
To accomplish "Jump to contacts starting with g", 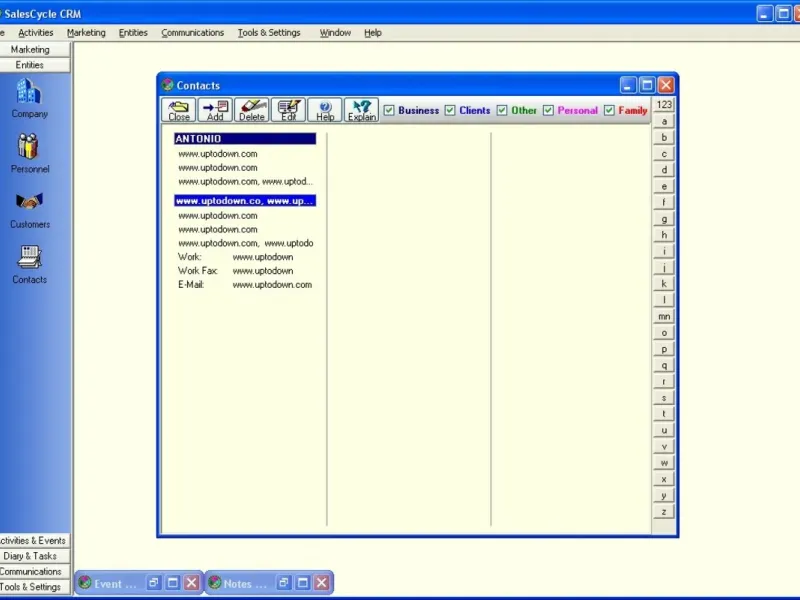I will (x=664, y=219).
